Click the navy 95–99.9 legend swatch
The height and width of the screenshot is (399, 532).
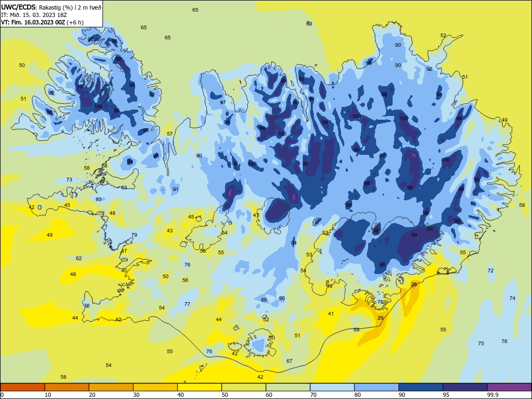465,387
